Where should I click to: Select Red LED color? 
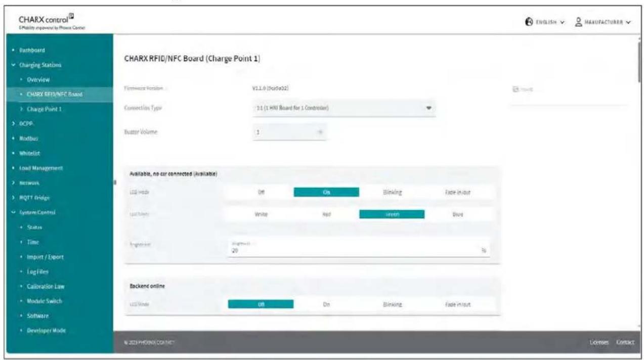point(326,214)
